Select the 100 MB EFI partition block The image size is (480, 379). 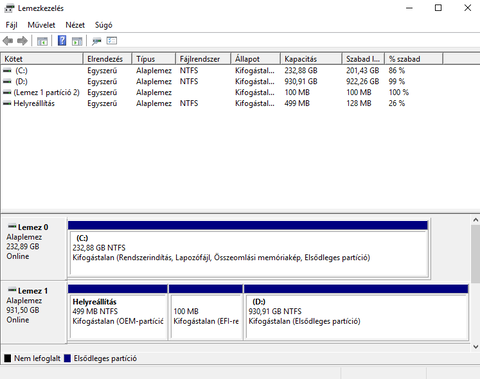tap(206, 312)
